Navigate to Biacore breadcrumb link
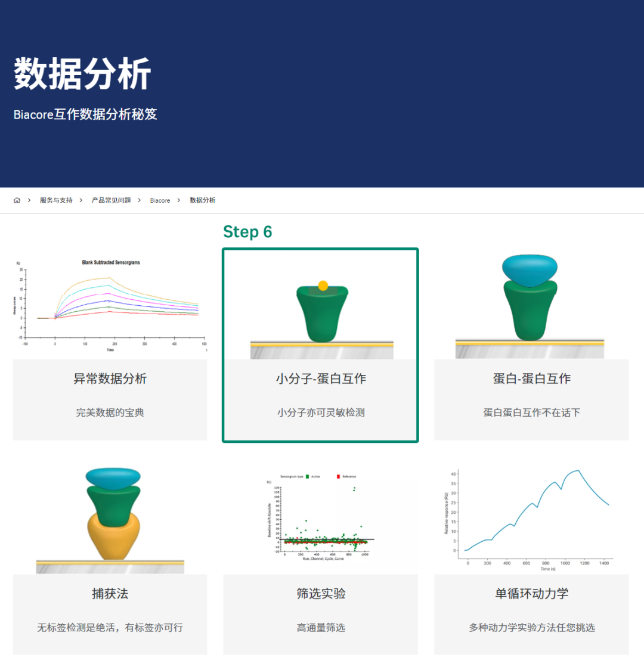 [160, 200]
